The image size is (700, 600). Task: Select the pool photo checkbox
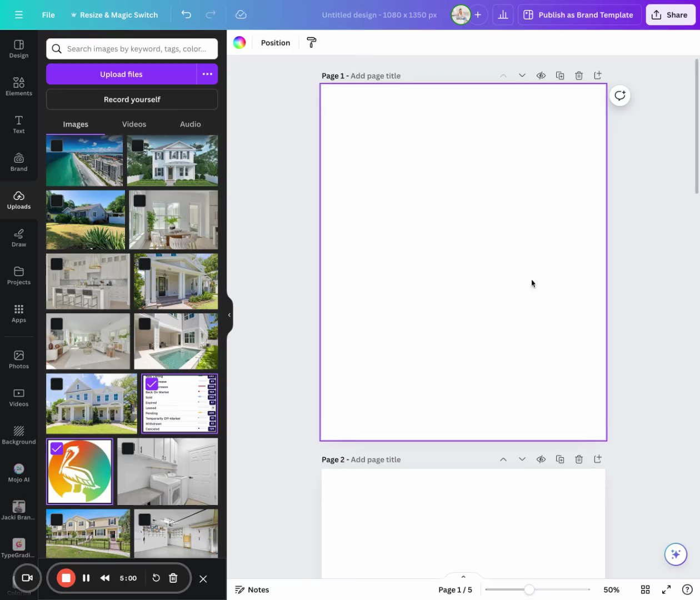[144, 323]
